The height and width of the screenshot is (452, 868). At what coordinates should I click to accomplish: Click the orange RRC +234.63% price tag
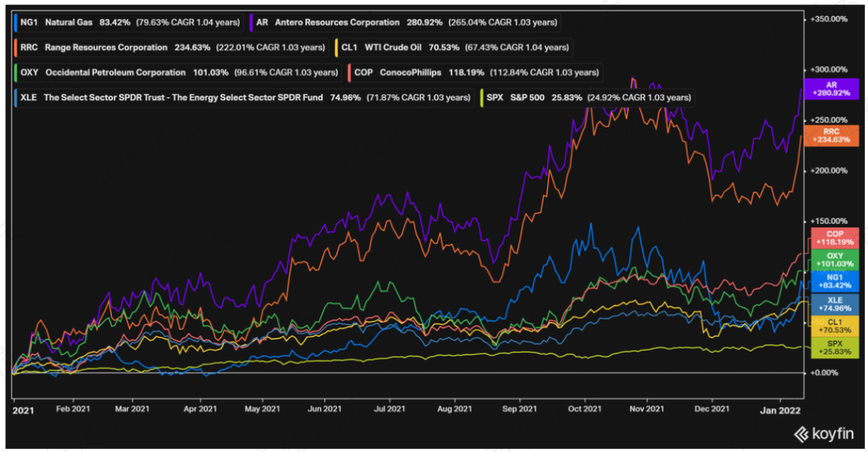[x=831, y=136]
